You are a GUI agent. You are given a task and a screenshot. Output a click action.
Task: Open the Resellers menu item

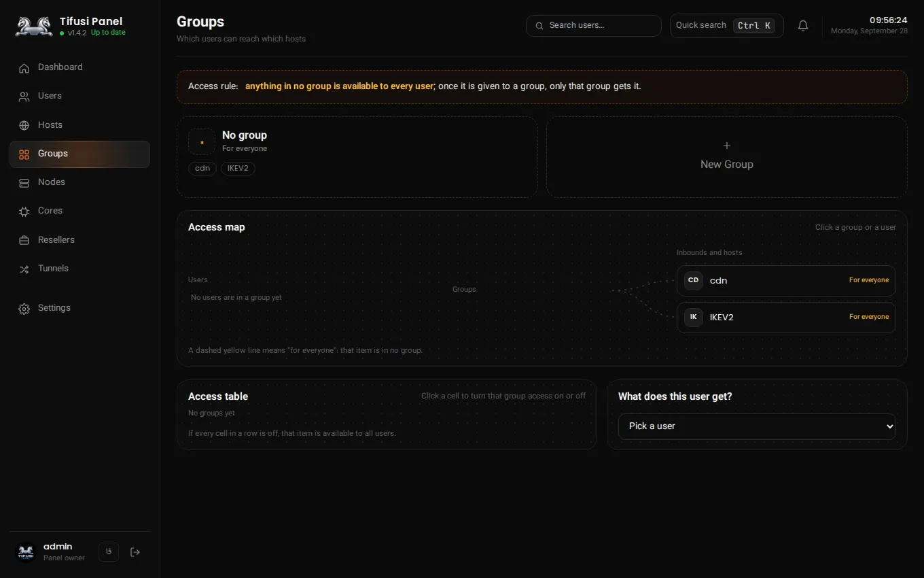click(x=79, y=240)
